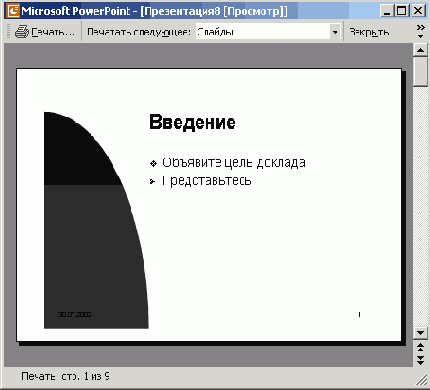
Task: Click the vertical scrollbar thumb
Action: click(420, 72)
